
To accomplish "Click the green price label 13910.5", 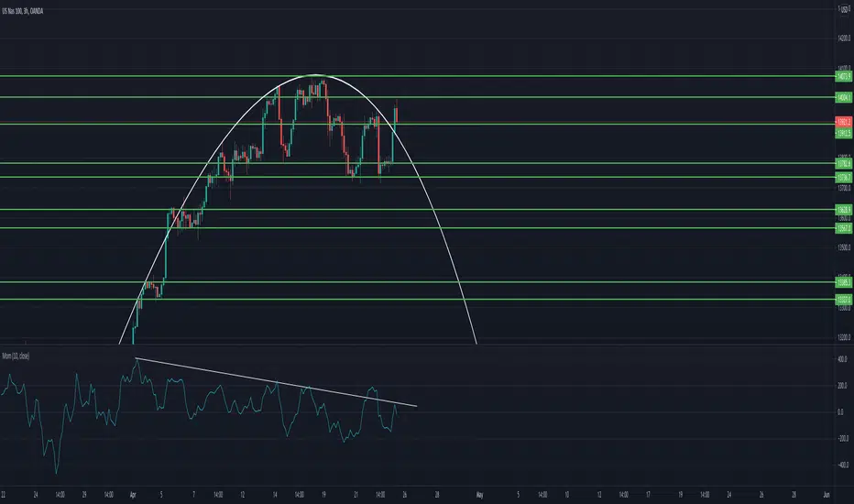I will tap(844, 133).
